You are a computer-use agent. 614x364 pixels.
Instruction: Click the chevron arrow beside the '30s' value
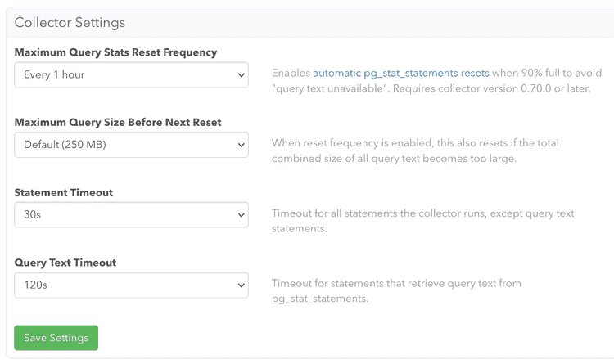[241, 215]
